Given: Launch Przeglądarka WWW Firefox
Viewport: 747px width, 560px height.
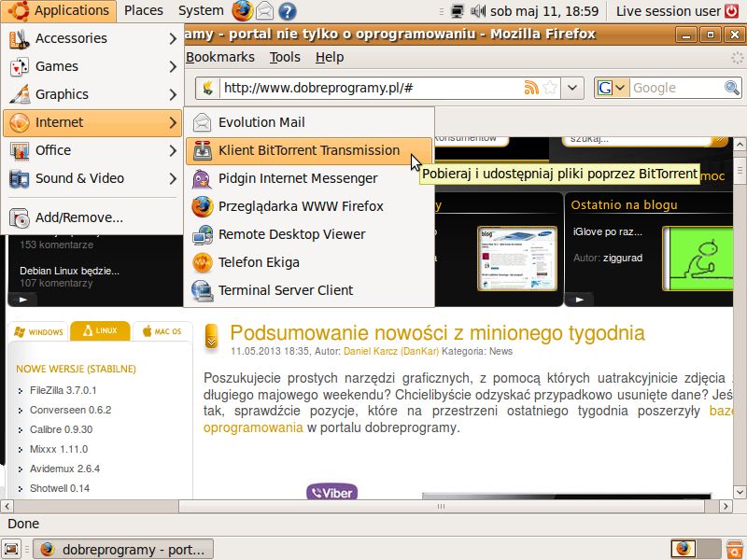Looking at the screenshot, I should [x=309, y=206].
